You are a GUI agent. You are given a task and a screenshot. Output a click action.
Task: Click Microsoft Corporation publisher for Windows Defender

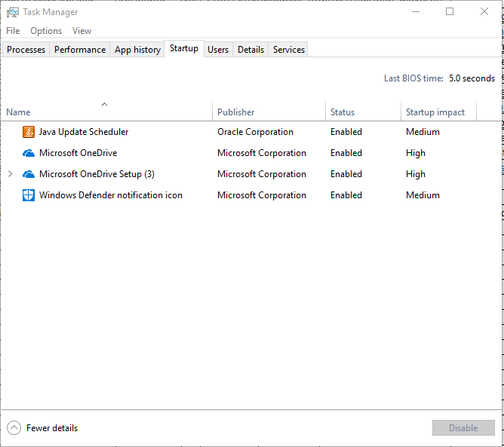click(x=262, y=195)
